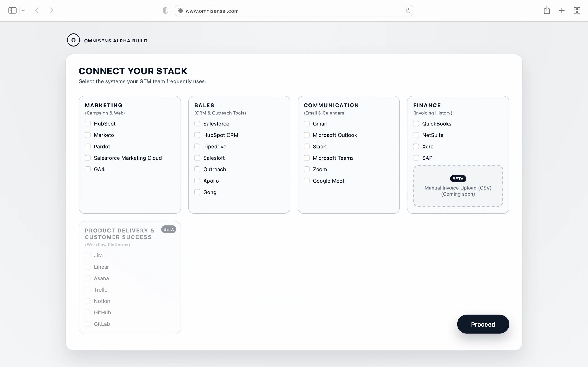Click the Safari sidebar toggle icon
This screenshot has height=367, width=588.
(12, 11)
